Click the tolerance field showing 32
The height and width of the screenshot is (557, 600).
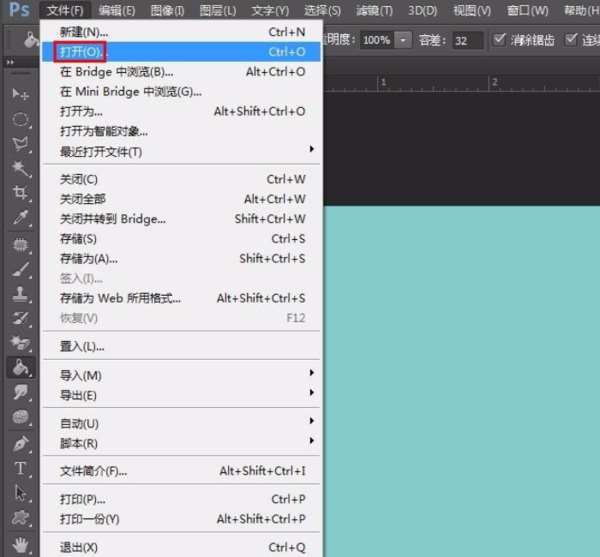point(468,40)
